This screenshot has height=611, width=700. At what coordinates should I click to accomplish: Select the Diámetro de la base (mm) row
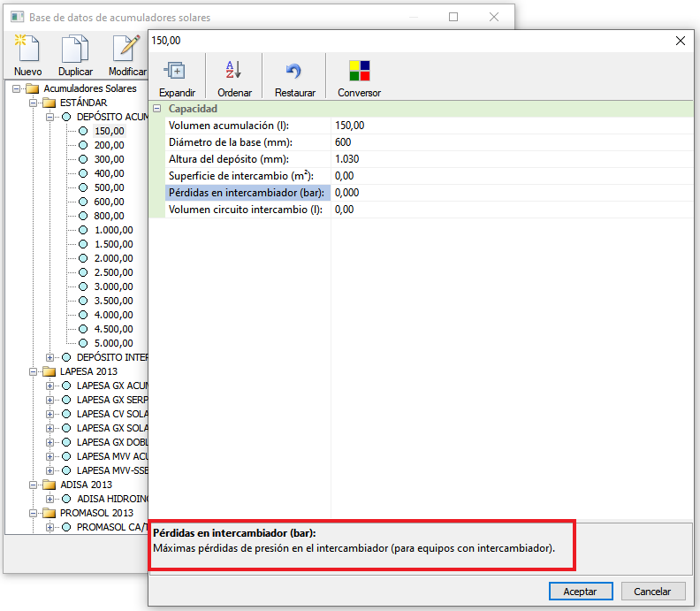click(x=247, y=142)
